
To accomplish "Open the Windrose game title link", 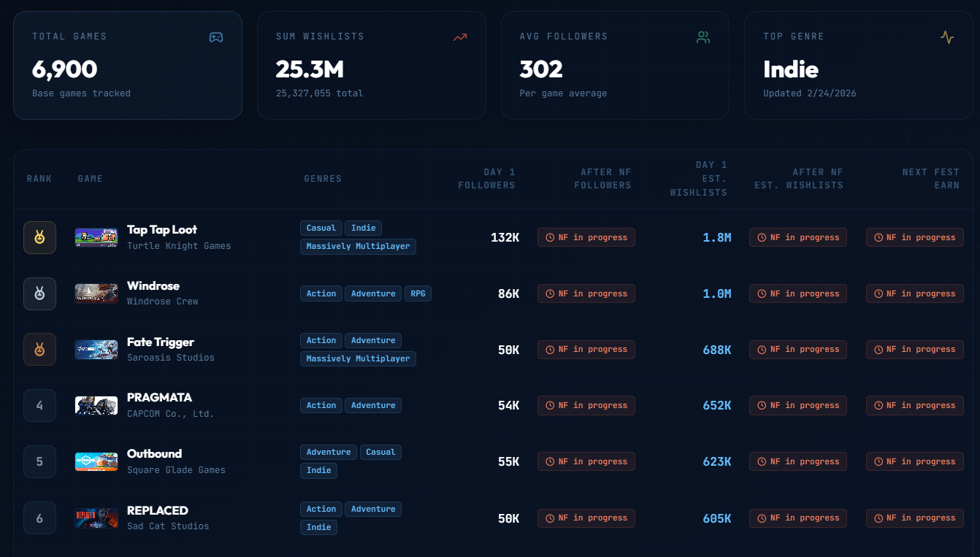I will click(x=153, y=286).
